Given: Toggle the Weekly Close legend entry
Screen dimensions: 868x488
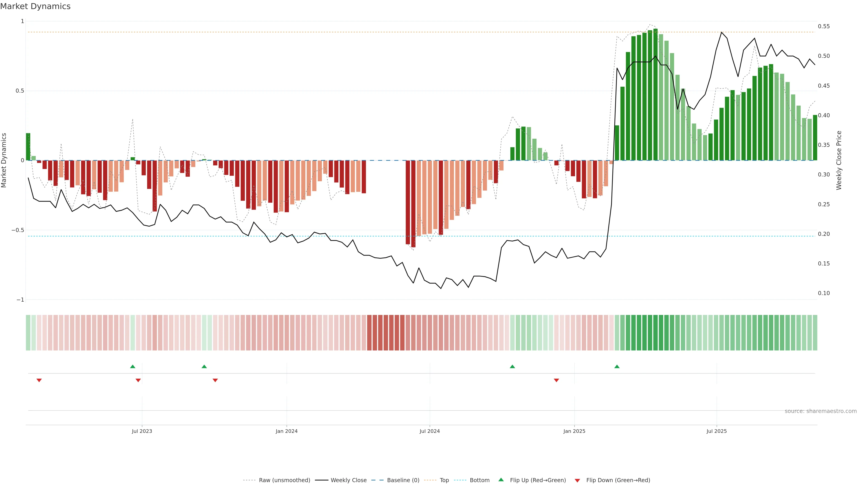Looking at the screenshot, I should pyautogui.click(x=348, y=480).
